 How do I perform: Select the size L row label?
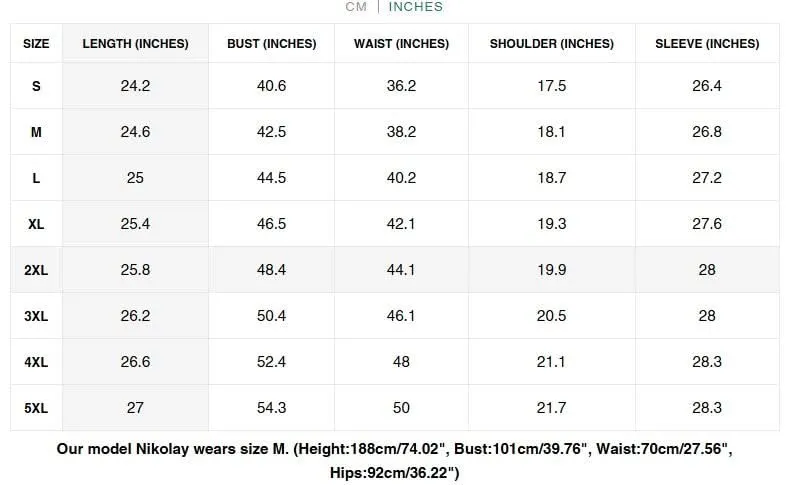tap(36, 178)
